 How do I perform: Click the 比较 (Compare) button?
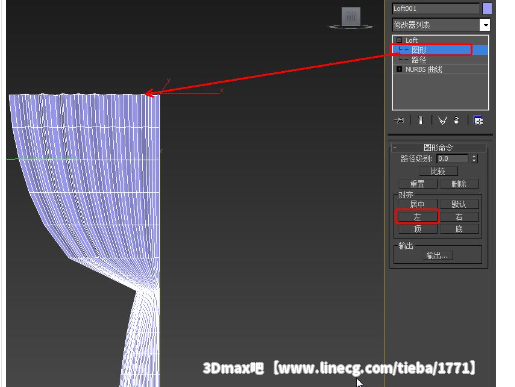(438, 171)
